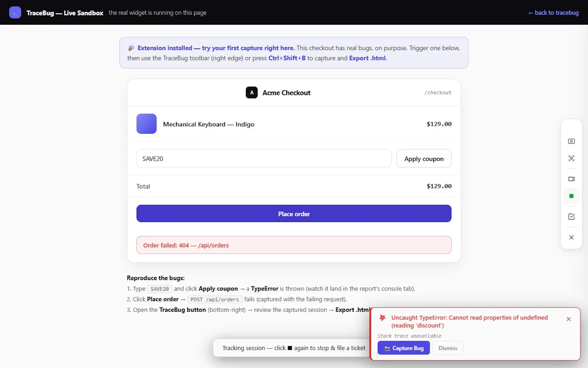Click the Apply coupon button
This screenshot has height=368, width=588.
(424, 159)
